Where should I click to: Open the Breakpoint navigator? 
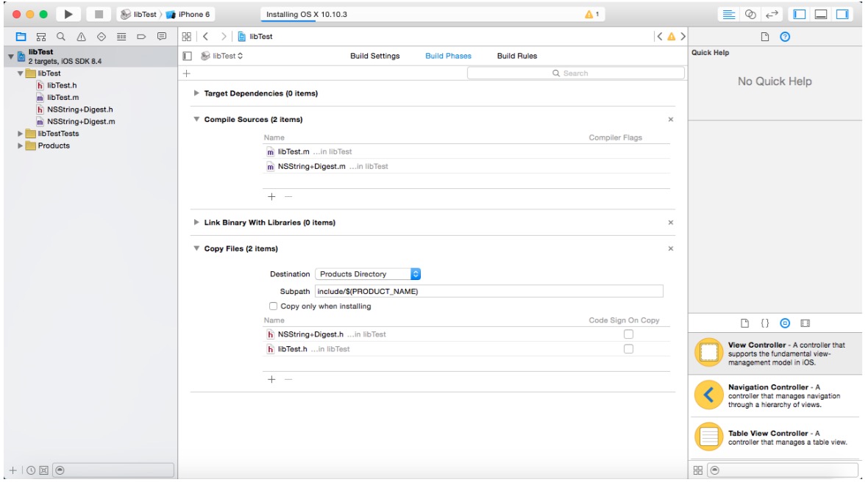pyautogui.click(x=141, y=37)
